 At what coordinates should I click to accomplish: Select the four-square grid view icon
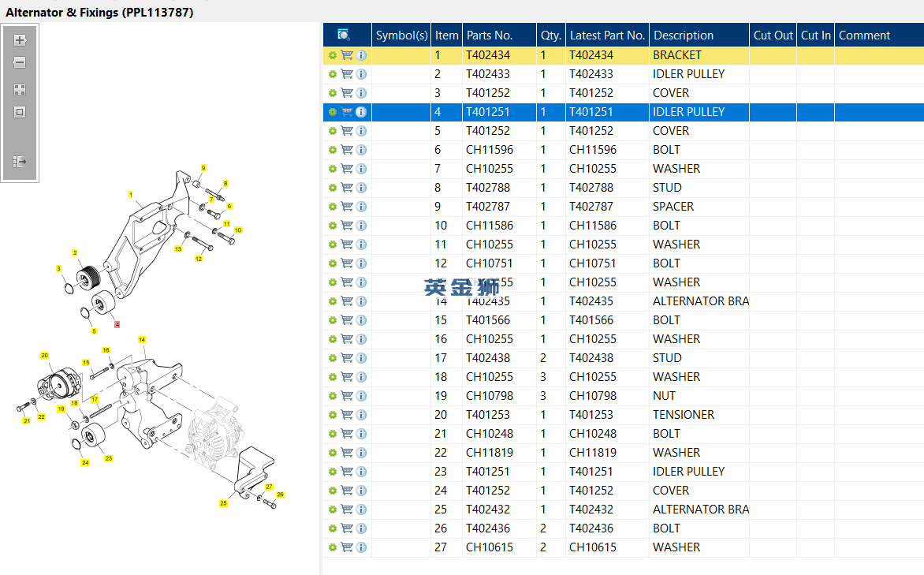[x=20, y=90]
